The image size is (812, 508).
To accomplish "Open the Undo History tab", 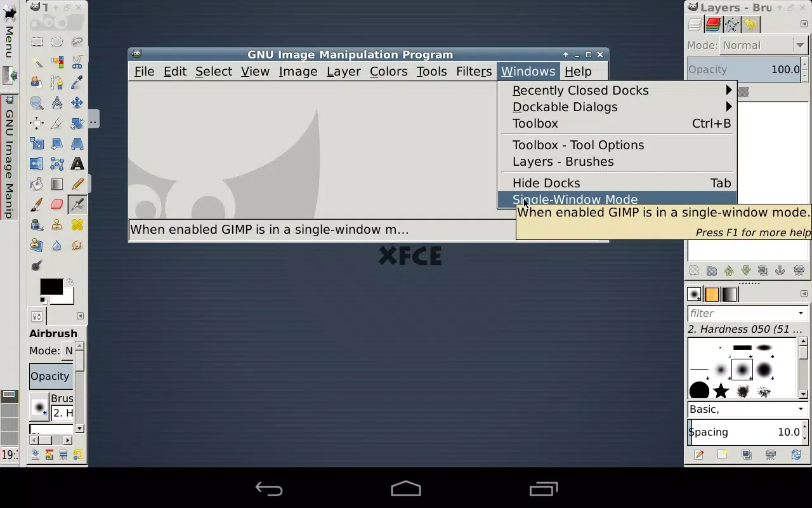I will (x=750, y=25).
